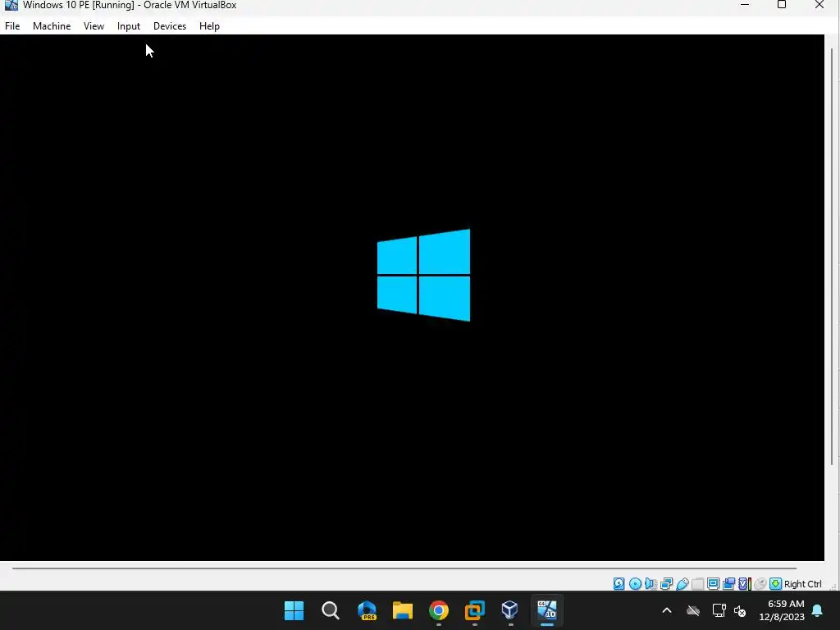Click the vertical scrollbar beside VM display

832,256
